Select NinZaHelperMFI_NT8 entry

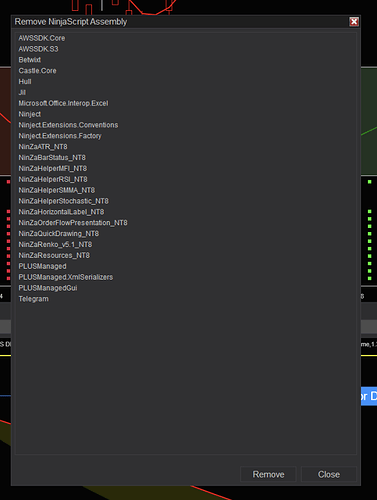point(53,168)
